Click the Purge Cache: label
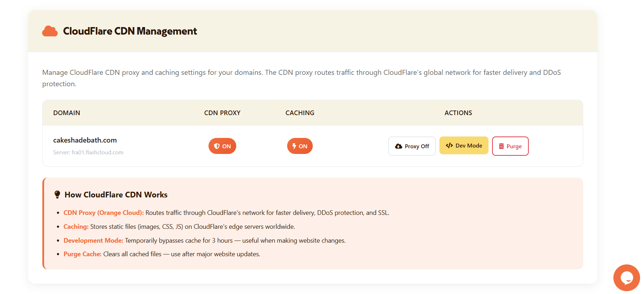Image resolution: width=644 pixels, height=294 pixels. (x=83, y=254)
